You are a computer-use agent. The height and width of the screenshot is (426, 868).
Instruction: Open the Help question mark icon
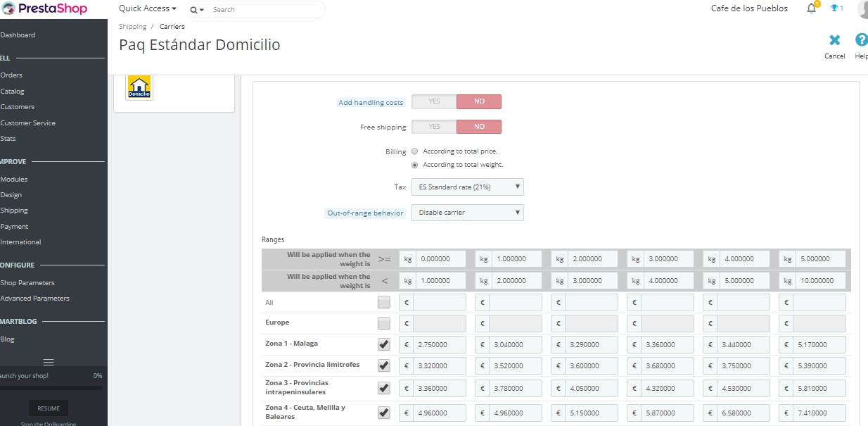point(861,40)
